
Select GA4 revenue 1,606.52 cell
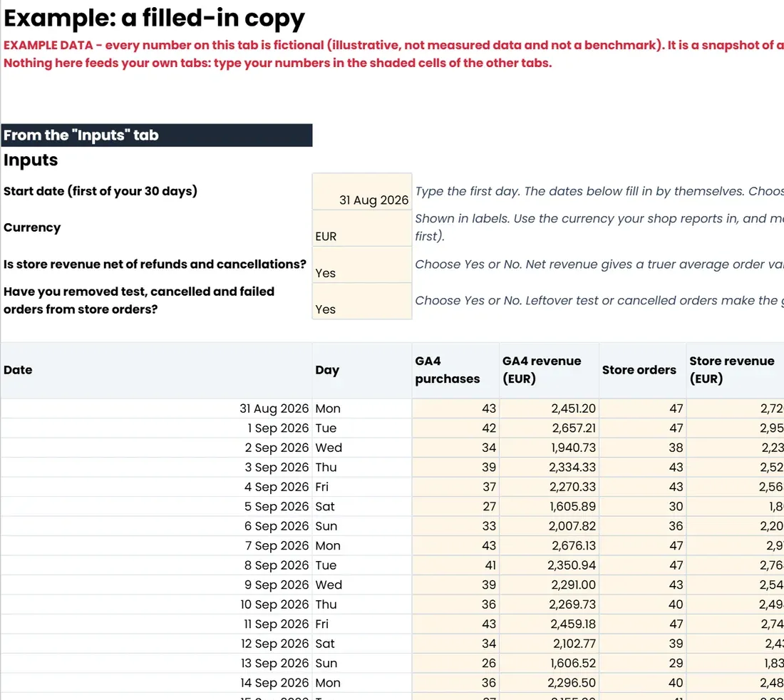tap(549, 663)
